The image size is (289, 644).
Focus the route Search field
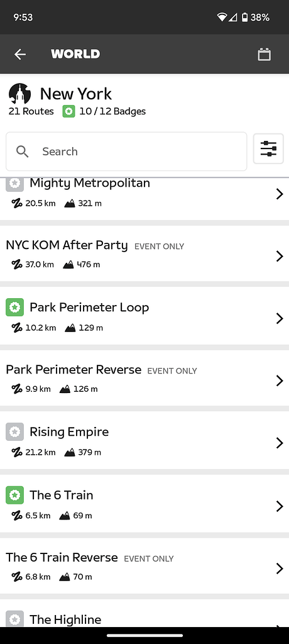pos(126,152)
